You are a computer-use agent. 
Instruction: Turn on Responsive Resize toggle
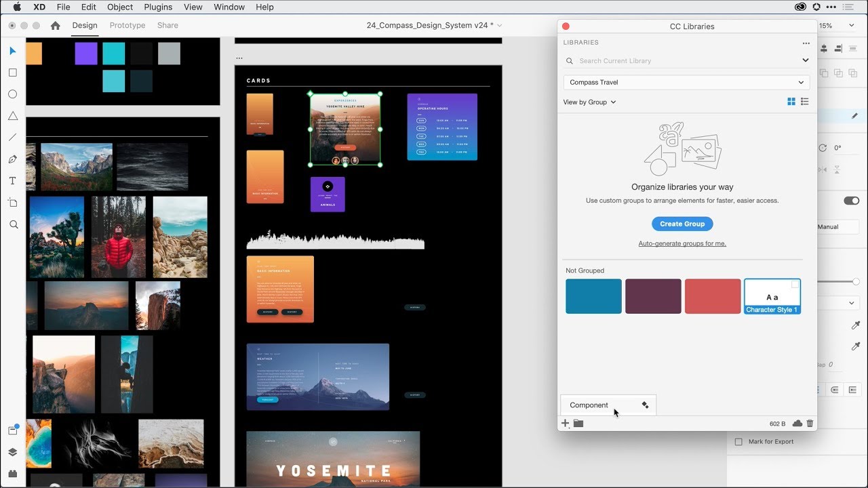[852, 201]
